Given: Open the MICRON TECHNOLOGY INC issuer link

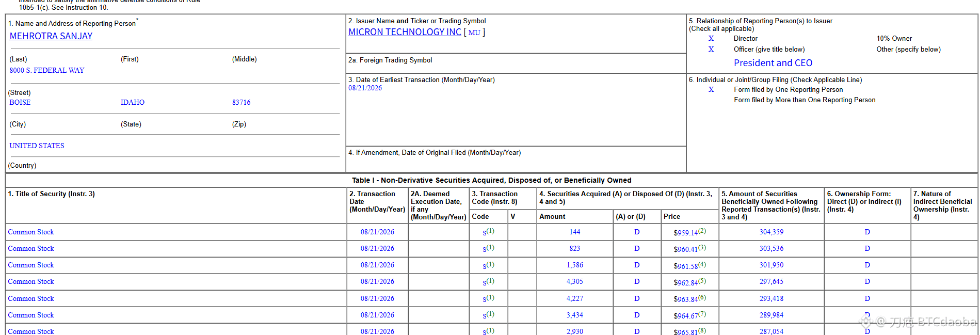Looking at the screenshot, I should coord(405,32).
